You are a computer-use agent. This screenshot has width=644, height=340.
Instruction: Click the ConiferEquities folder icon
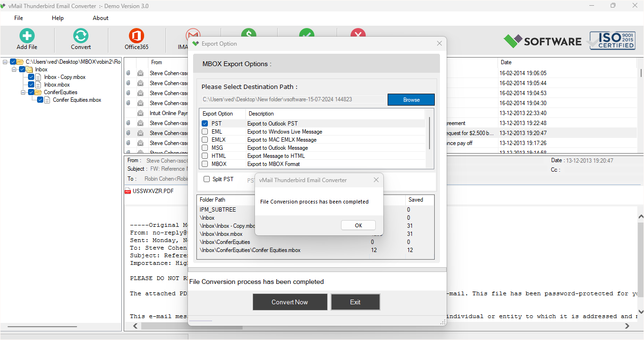click(39, 92)
